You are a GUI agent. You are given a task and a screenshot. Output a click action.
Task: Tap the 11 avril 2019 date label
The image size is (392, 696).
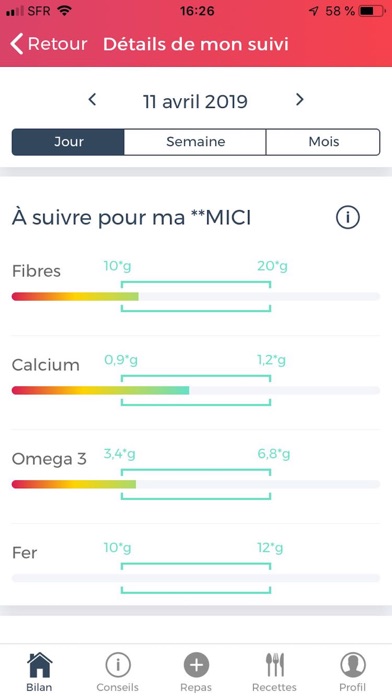pos(195,102)
